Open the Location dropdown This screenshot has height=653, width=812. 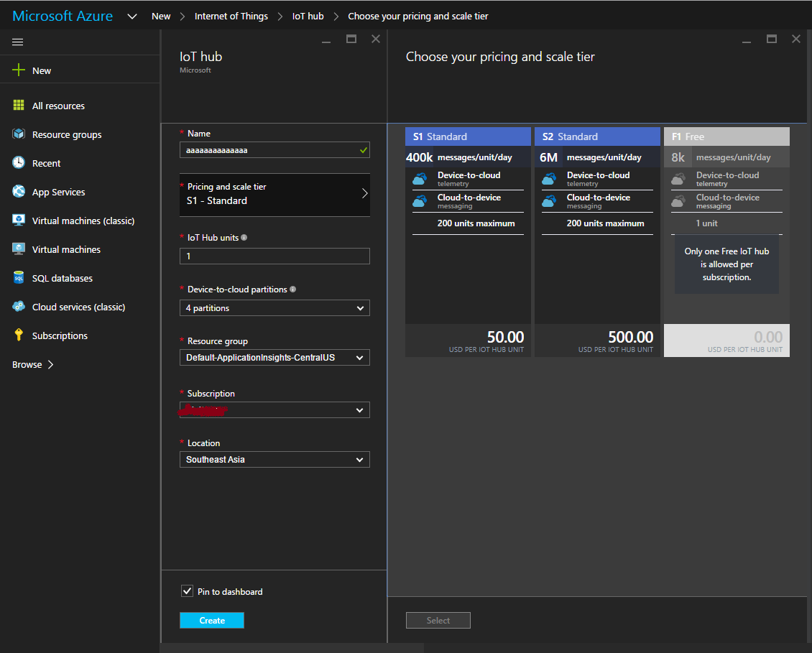click(274, 459)
